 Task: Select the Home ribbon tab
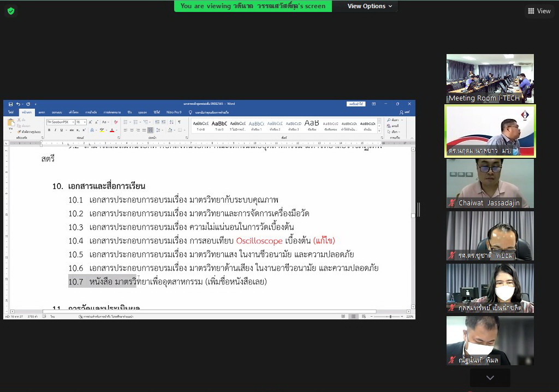pyautogui.click(x=27, y=112)
